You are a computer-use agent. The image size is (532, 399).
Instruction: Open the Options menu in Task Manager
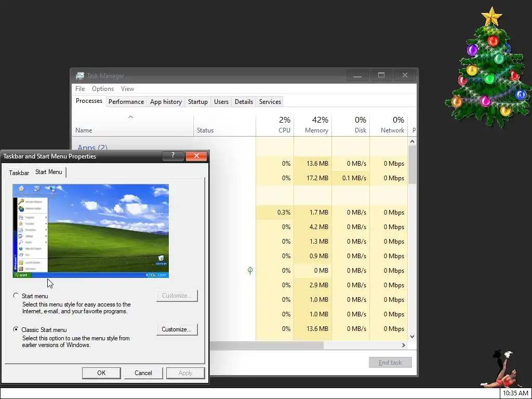pyautogui.click(x=103, y=88)
